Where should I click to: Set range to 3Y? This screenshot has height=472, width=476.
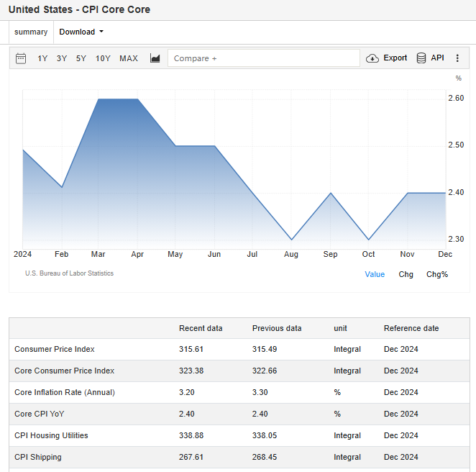point(62,58)
